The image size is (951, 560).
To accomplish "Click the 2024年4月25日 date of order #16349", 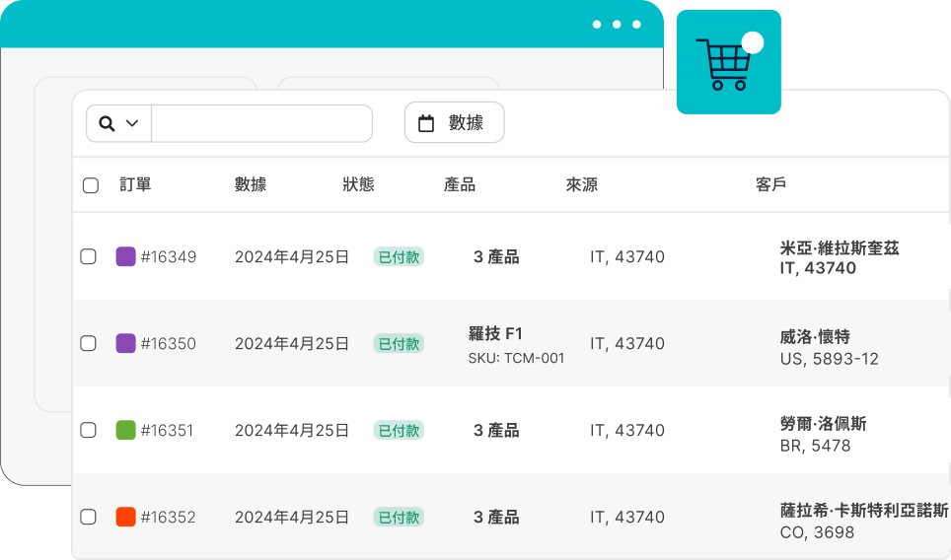I will pyautogui.click(x=292, y=257).
